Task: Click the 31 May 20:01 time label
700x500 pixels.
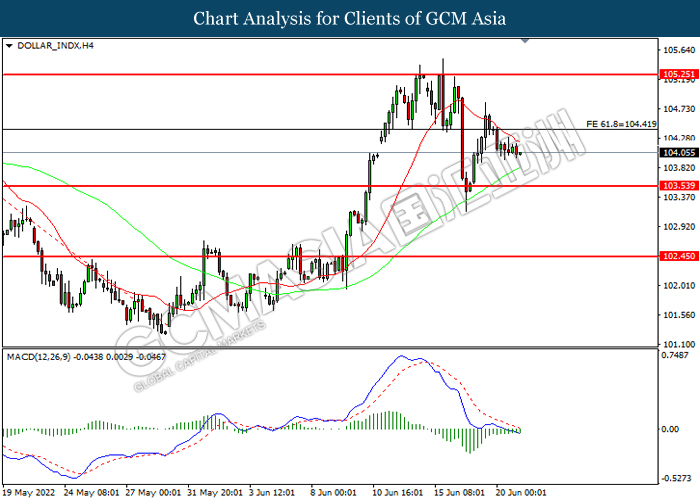Action: 215,492
